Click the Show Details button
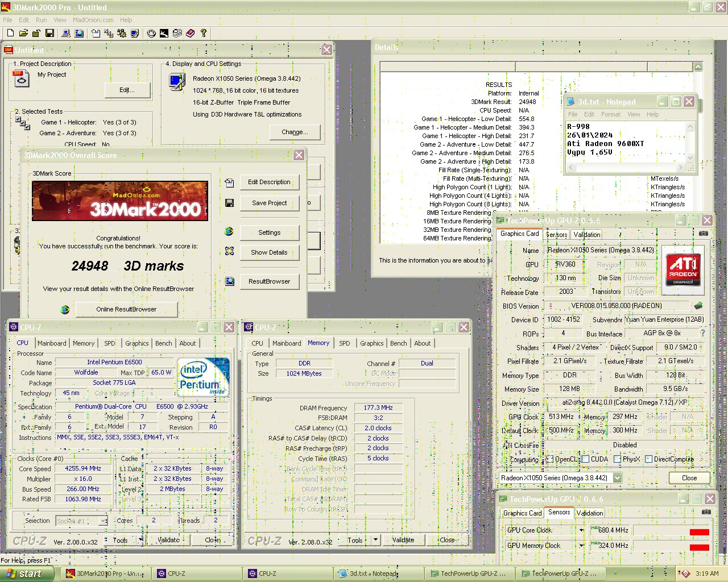 pos(269,252)
